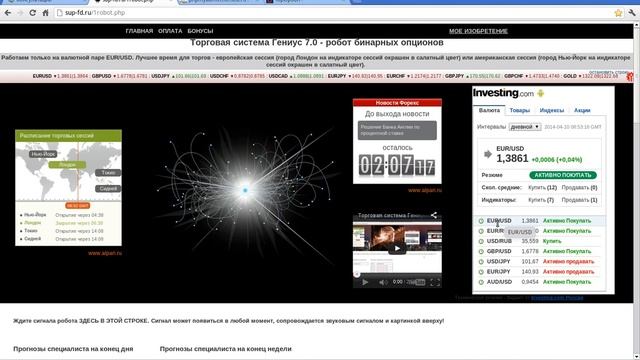Click the Investing.com Россия link below the widget

pos(557,298)
